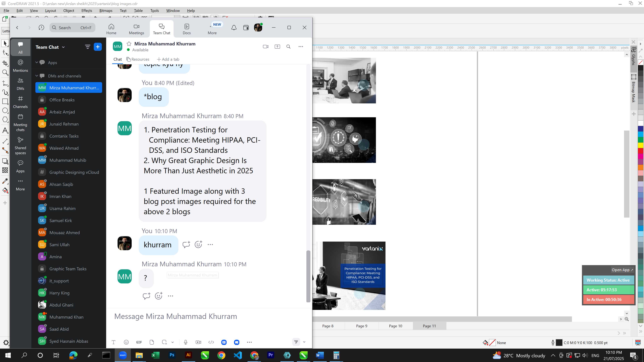Open Adobe Illustrator from taskbar
The height and width of the screenshot is (362, 644).
tap(188, 355)
